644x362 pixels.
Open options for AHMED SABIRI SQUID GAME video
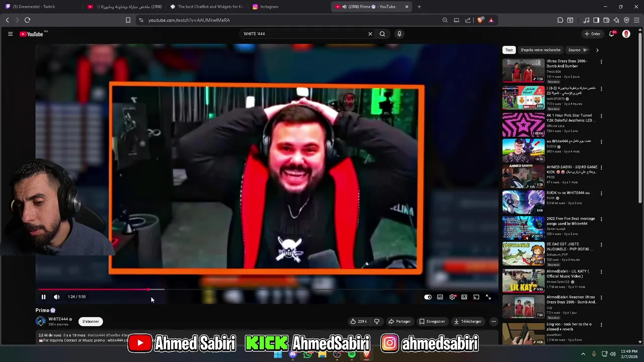[601, 168]
